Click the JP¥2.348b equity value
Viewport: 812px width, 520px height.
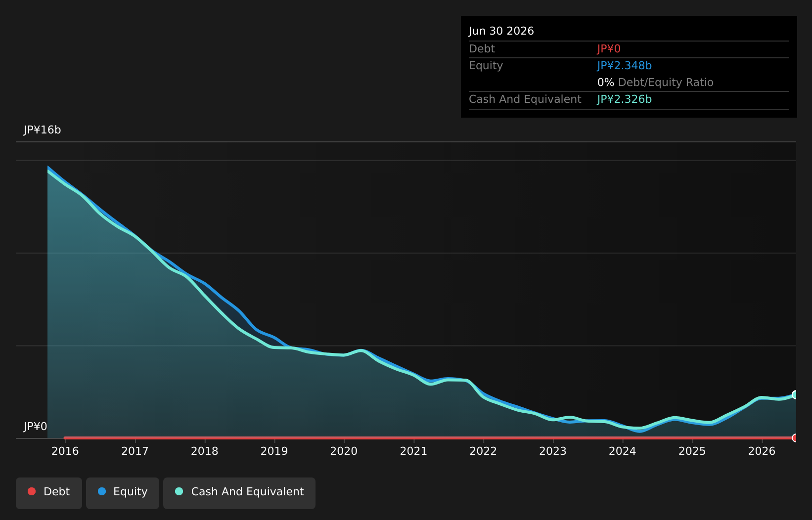point(625,66)
